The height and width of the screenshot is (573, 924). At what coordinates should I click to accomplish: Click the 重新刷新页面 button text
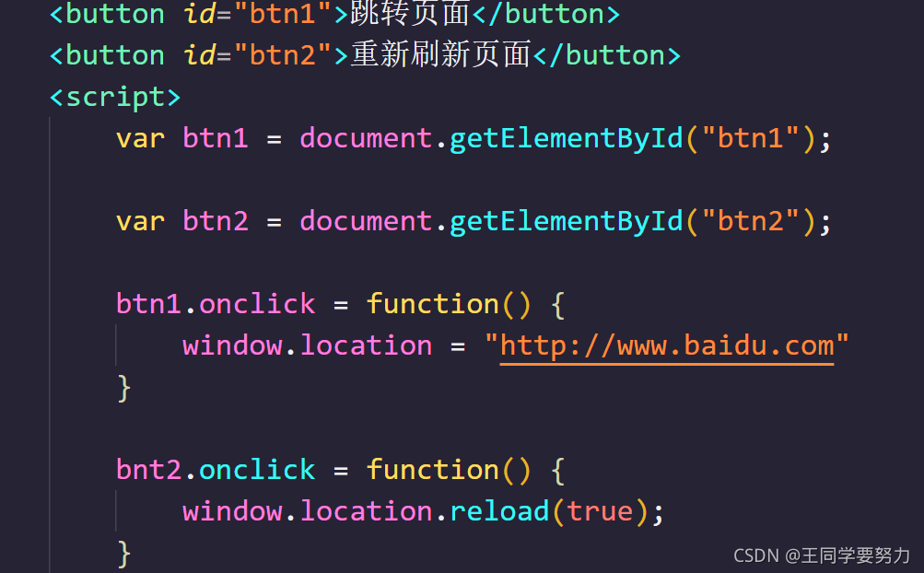(x=440, y=55)
